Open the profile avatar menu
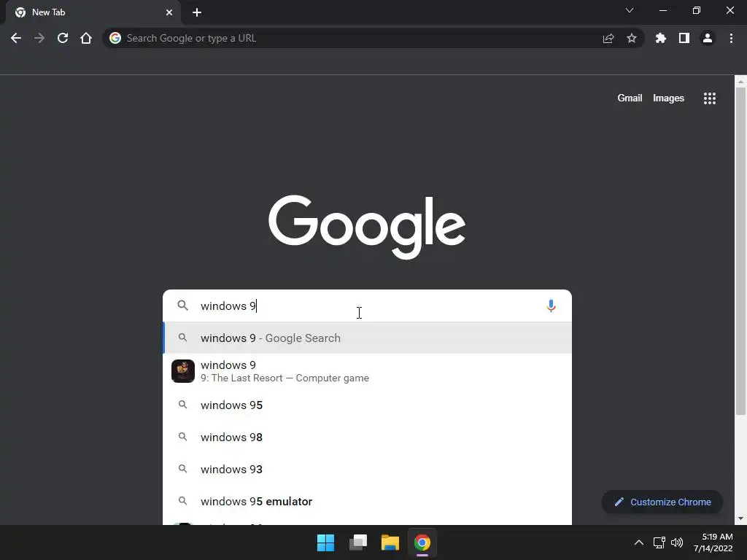 pos(707,38)
